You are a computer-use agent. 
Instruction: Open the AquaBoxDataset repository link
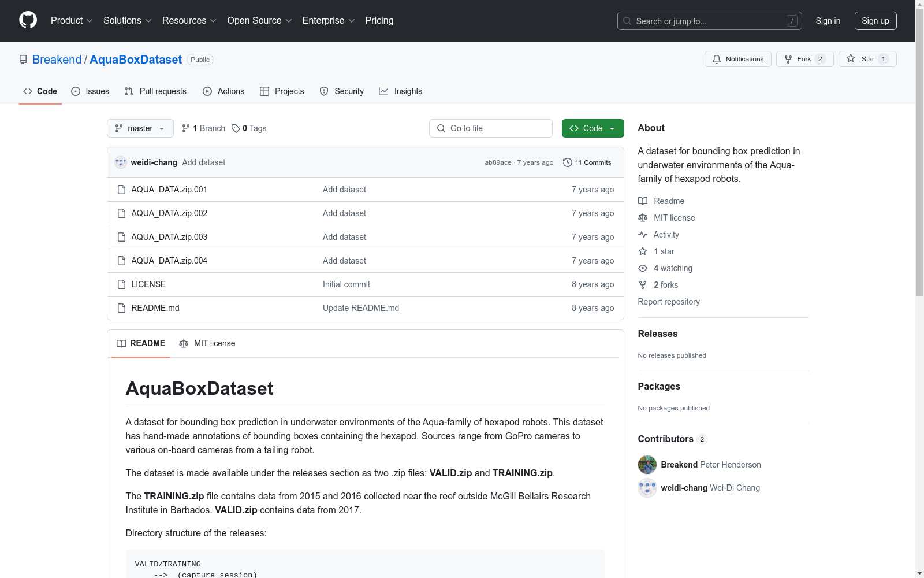136,60
